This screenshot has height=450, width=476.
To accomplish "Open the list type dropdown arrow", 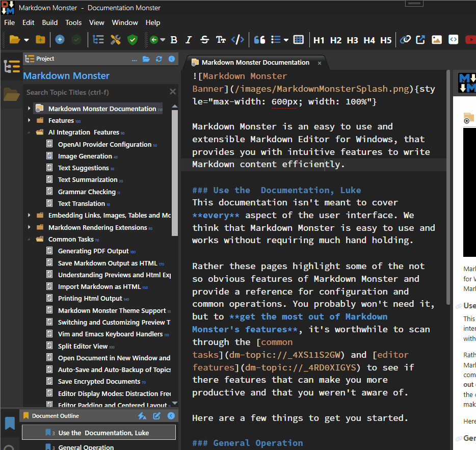I will [286, 40].
